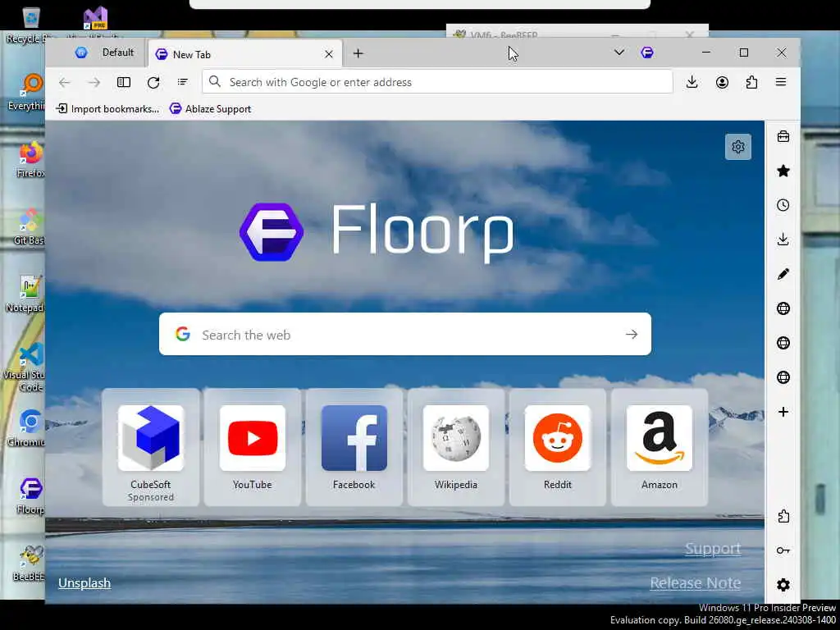The image size is (840, 630).
Task: Select the Notepad++ desktop icon
Action: click(25, 294)
